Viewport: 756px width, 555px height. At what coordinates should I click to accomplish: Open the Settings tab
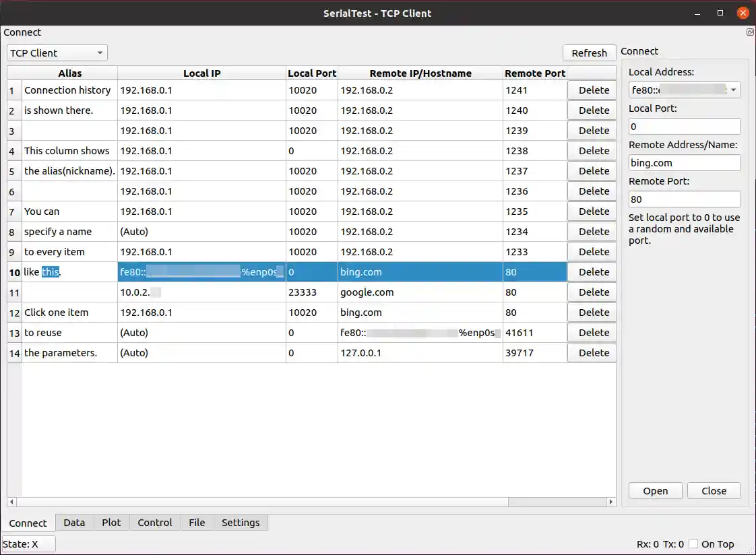coord(241,522)
